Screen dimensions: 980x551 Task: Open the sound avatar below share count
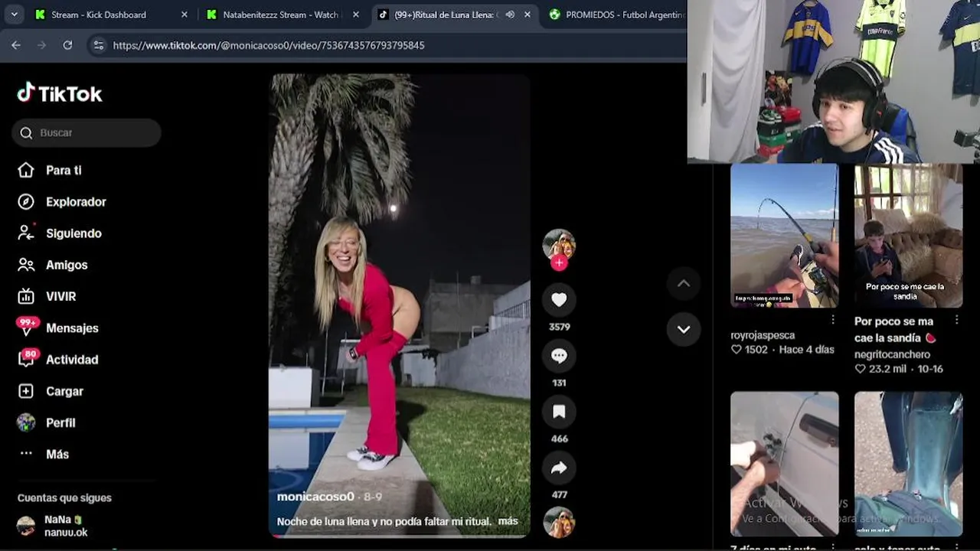pos(559,523)
